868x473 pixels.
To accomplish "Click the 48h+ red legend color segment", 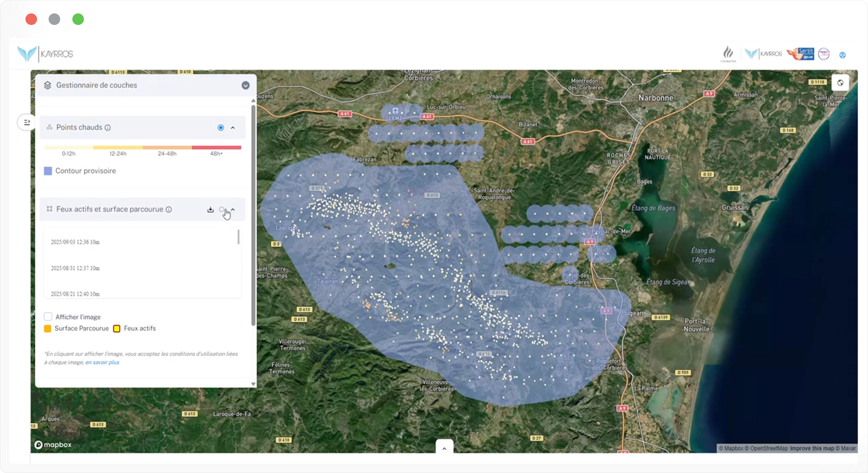I will (216, 147).
